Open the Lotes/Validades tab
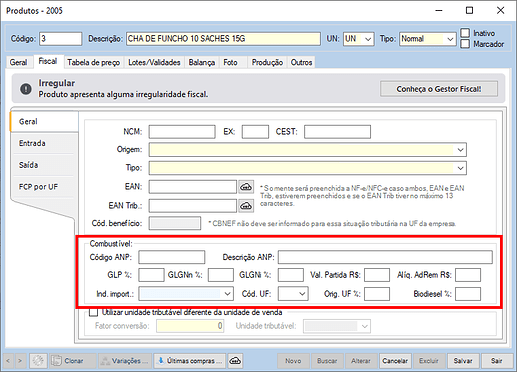 click(x=154, y=62)
